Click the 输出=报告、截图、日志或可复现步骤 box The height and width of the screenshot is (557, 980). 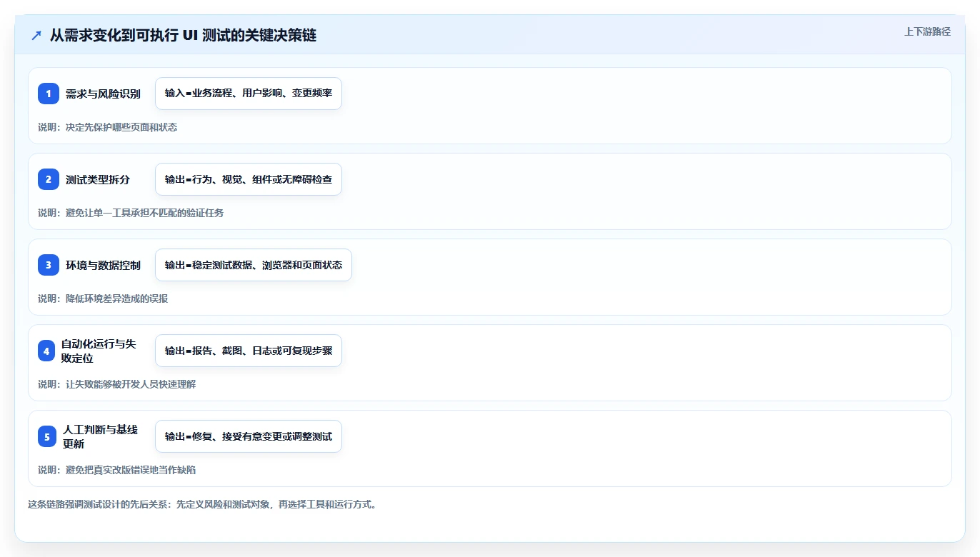(249, 351)
